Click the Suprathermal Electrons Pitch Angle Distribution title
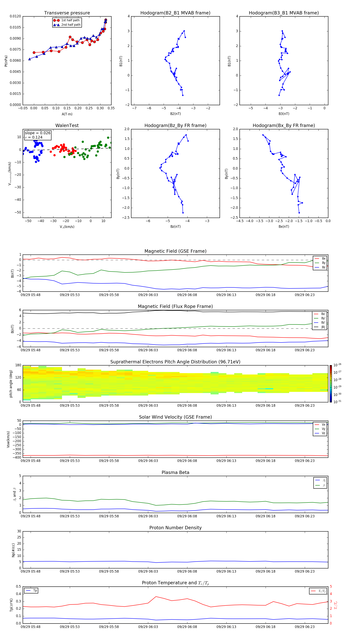Screen dimensions: 351x644 (175, 362)
